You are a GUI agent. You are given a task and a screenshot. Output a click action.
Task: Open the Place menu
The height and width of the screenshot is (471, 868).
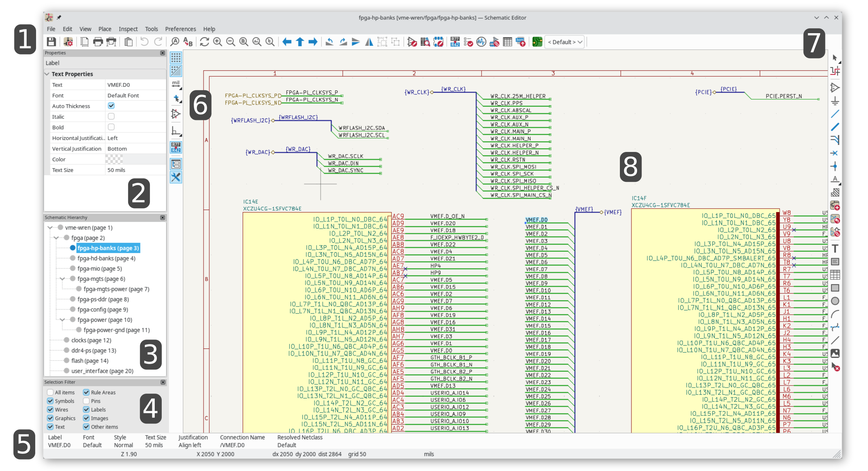point(105,29)
